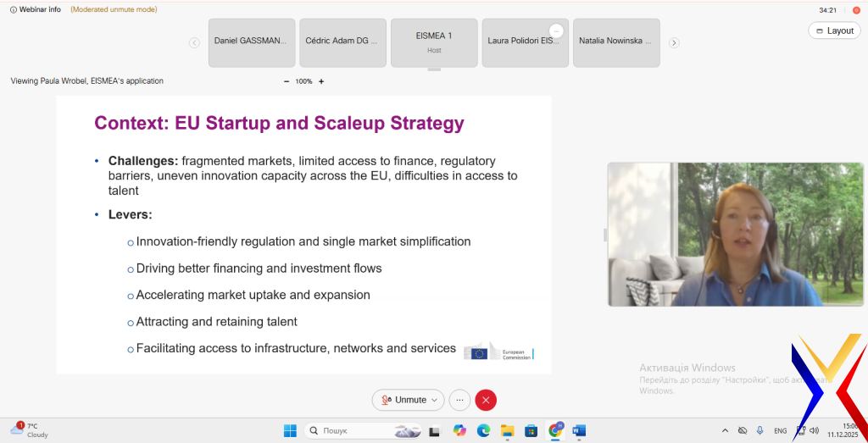Image resolution: width=868 pixels, height=443 pixels.
Task: Collapse the participant strip using the handle below
Action: point(434,69)
